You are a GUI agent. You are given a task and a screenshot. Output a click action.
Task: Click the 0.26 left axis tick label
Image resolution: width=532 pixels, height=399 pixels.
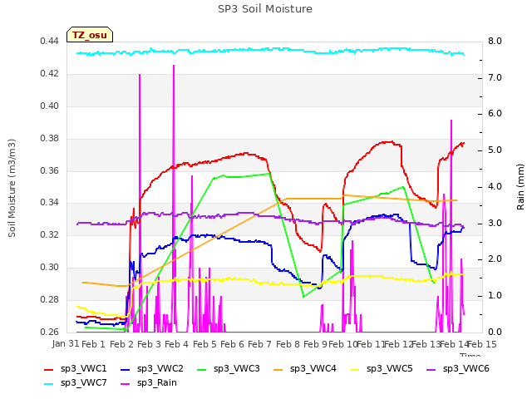pyautogui.click(x=50, y=332)
